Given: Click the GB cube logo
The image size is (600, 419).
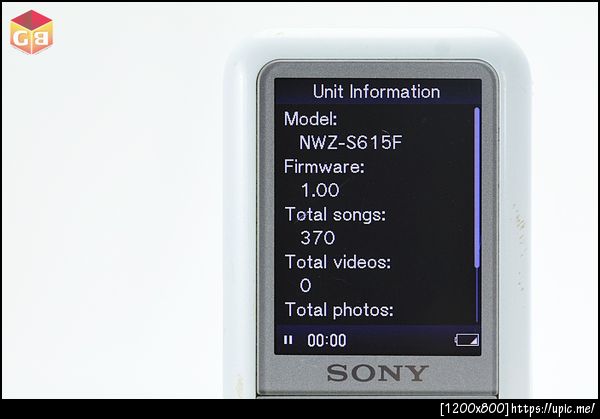Looking at the screenshot, I should coord(31,32).
